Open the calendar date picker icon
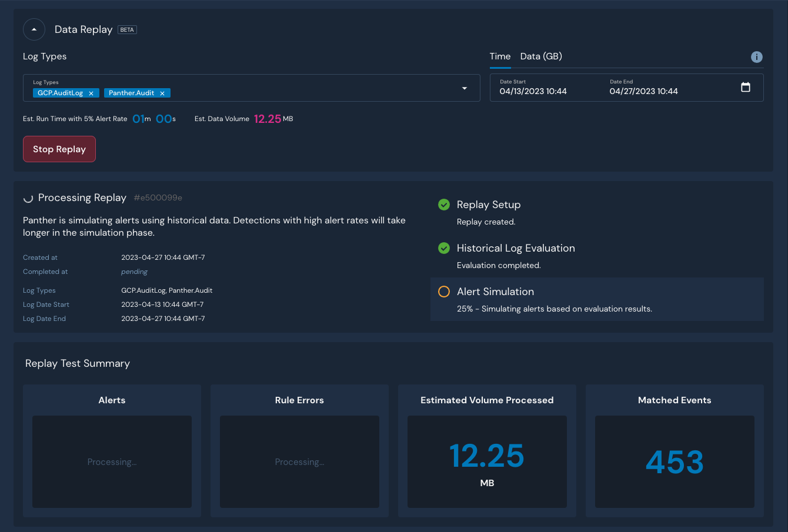 click(746, 88)
